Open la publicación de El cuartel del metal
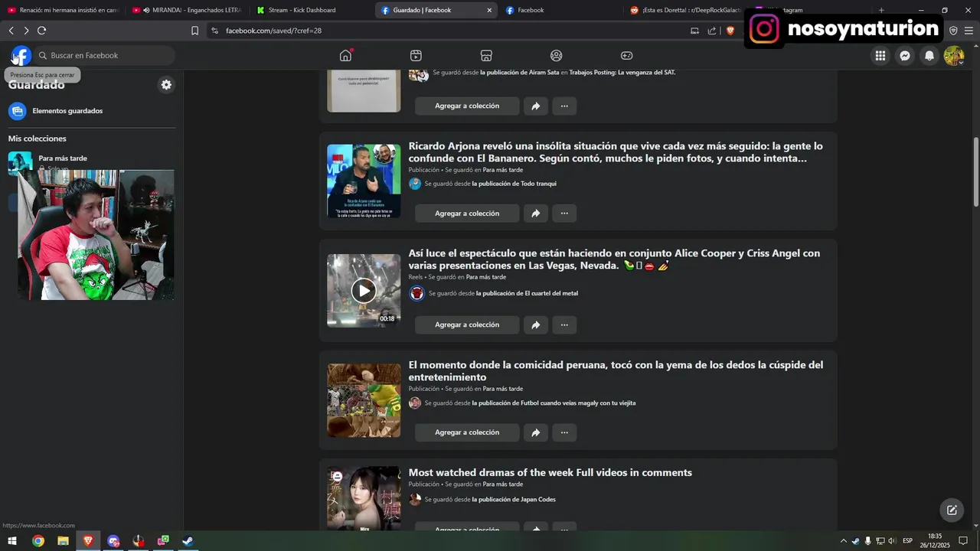Image resolution: width=980 pixels, height=551 pixels. [527, 293]
